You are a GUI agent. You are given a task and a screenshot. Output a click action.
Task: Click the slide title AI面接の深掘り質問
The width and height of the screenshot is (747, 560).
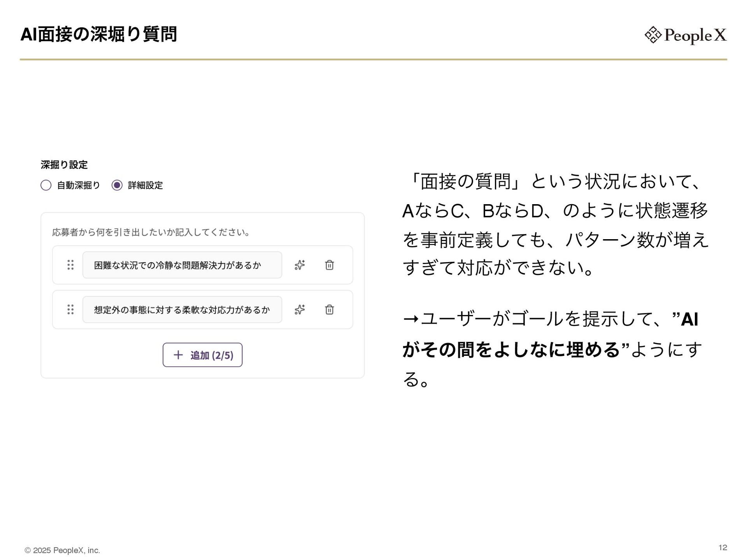point(99,34)
